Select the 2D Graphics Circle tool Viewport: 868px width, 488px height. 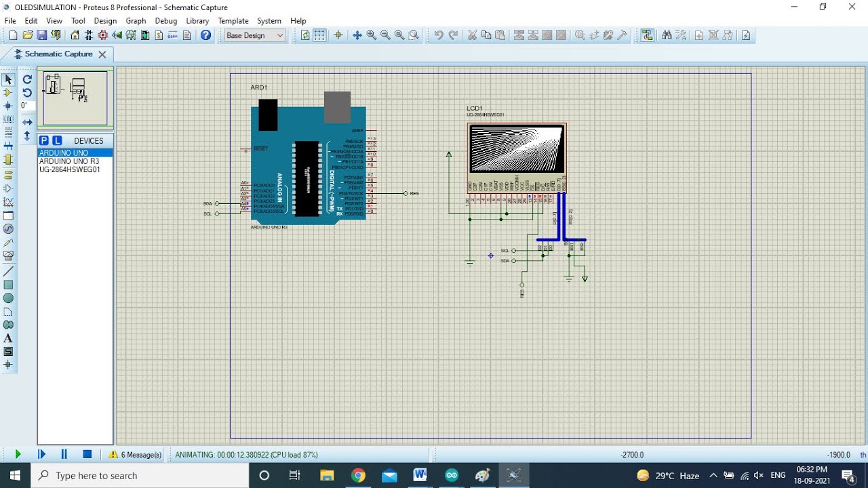point(8,298)
